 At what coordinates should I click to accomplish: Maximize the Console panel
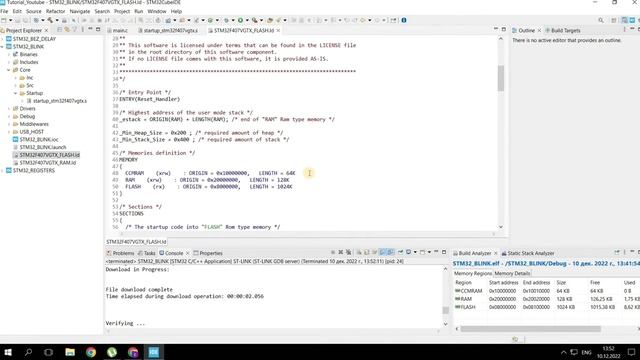coord(444,252)
